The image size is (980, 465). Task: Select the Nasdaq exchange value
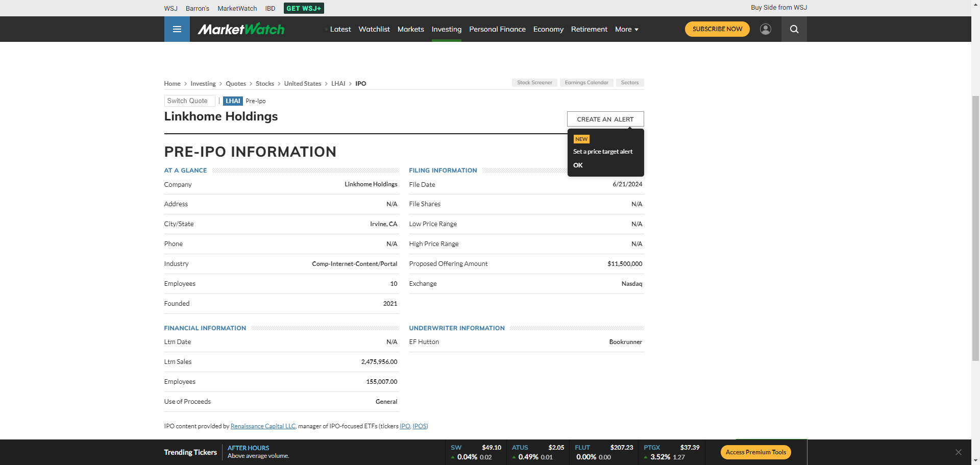[x=632, y=284]
